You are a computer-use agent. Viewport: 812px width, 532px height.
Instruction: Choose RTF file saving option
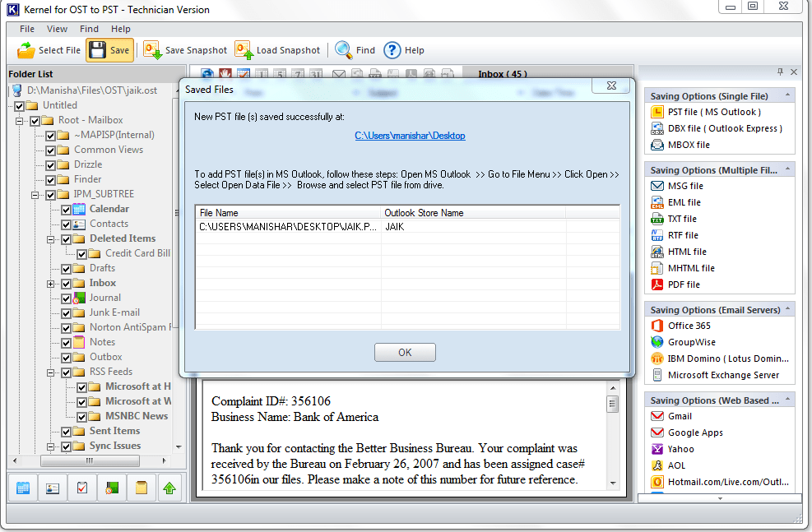(675, 235)
